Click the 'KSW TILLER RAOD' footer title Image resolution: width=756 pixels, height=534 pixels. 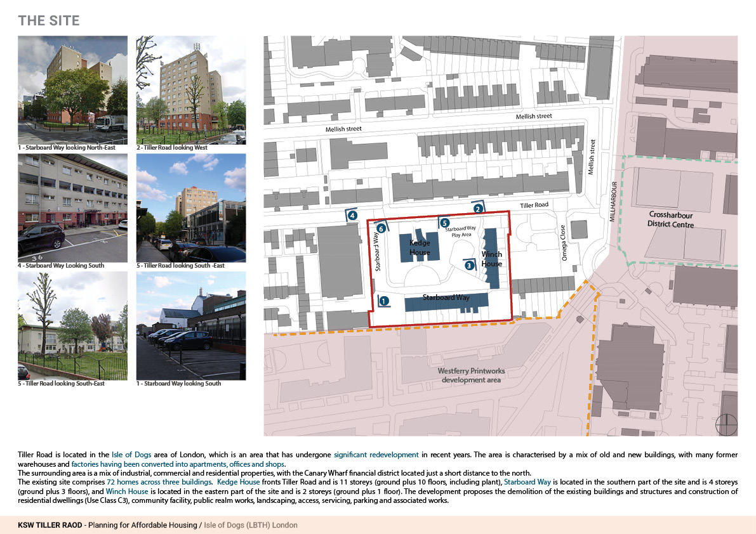pyautogui.click(x=52, y=525)
